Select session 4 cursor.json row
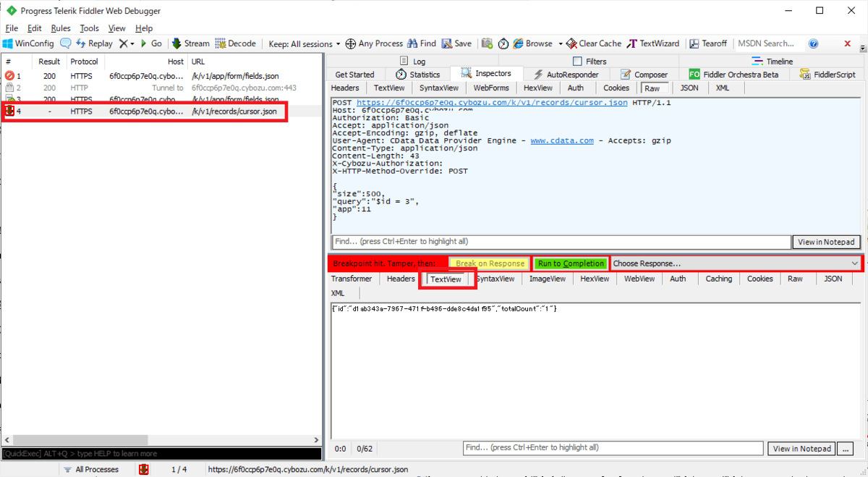This screenshot has height=477, width=868. [161, 111]
